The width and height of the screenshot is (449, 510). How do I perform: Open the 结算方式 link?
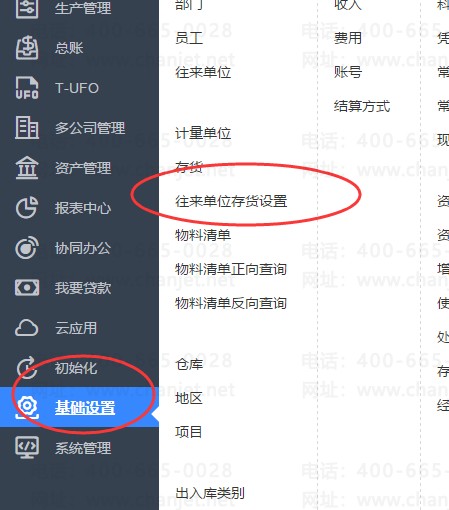(x=362, y=106)
